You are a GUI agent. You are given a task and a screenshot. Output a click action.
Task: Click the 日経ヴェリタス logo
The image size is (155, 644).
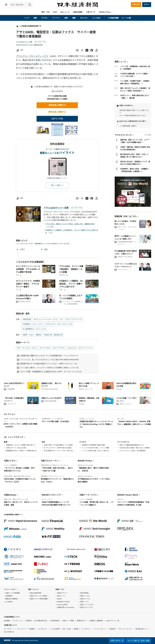pos(125,528)
